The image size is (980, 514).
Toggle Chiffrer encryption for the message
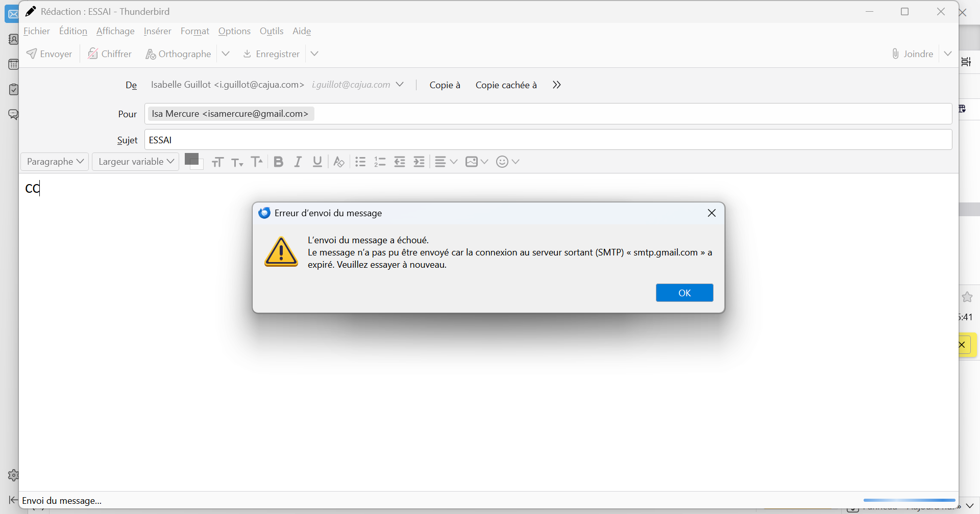(109, 54)
